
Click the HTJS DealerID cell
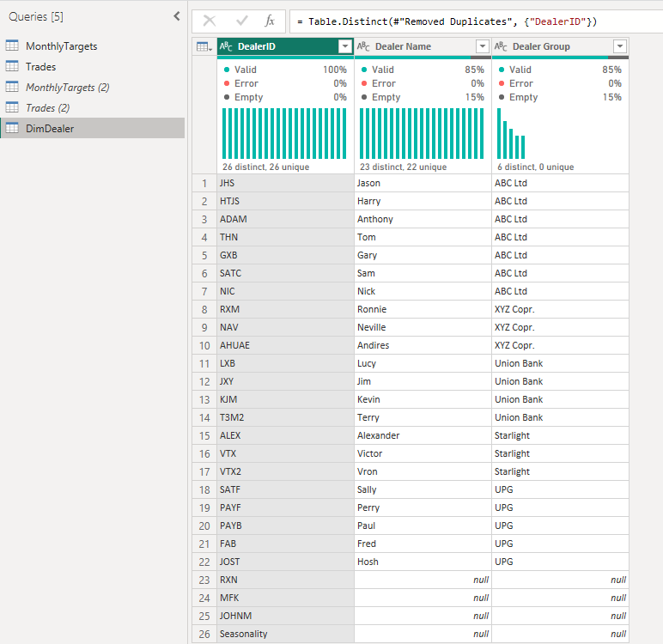285,201
